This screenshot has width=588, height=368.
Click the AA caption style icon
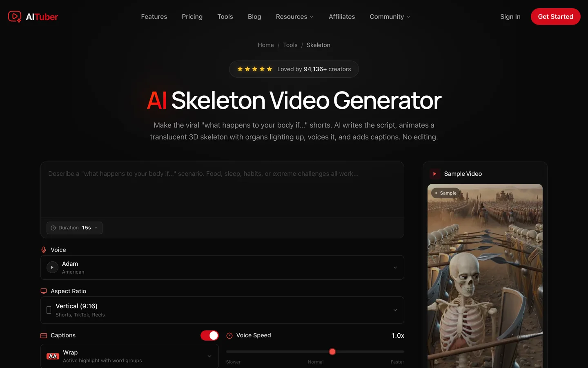[x=53, y=356]
